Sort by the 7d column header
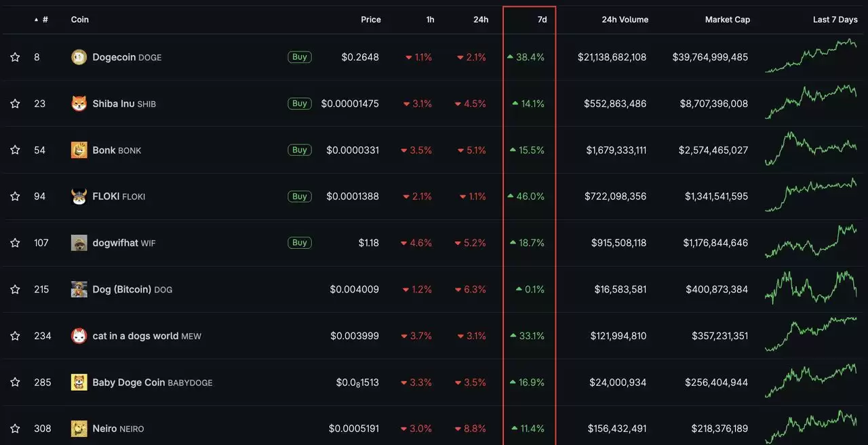This screenshot has height=445, width=868. click(x=542, y=20)
